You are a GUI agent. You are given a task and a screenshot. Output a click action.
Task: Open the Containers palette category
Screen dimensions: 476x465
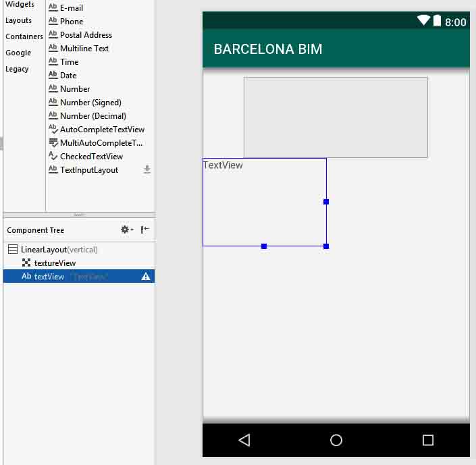pos(24,36)
